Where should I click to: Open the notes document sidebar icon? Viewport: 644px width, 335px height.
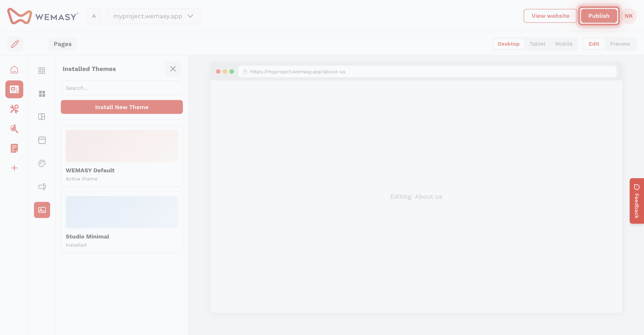14,148
